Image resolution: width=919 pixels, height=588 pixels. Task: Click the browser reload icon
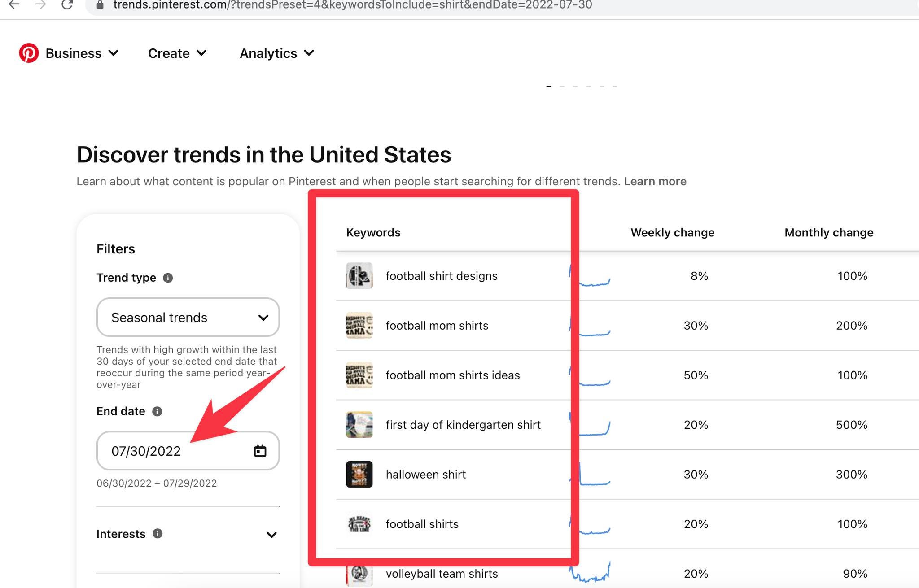pos(67,5)
